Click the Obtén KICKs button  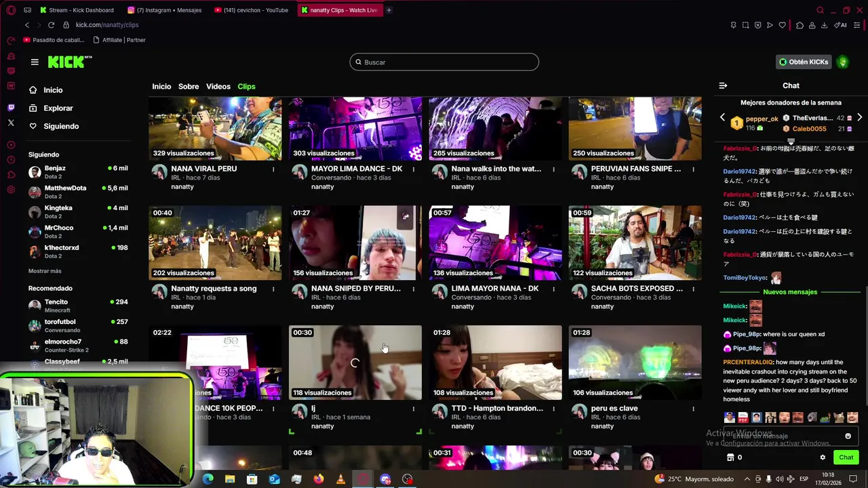pos(804,62)
